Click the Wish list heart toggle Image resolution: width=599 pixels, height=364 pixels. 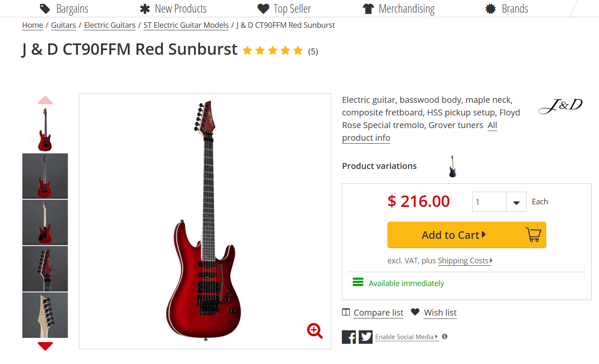(415, 312)
